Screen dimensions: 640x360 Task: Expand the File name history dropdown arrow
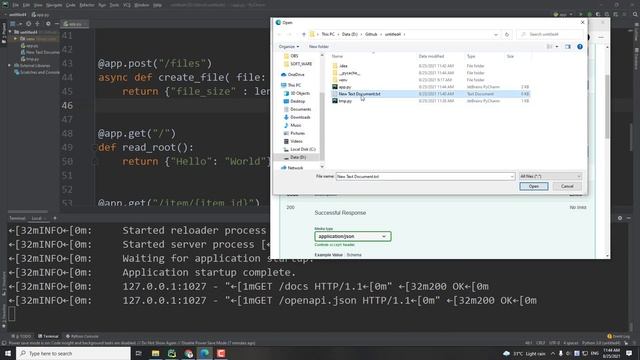tap(512, 176)
